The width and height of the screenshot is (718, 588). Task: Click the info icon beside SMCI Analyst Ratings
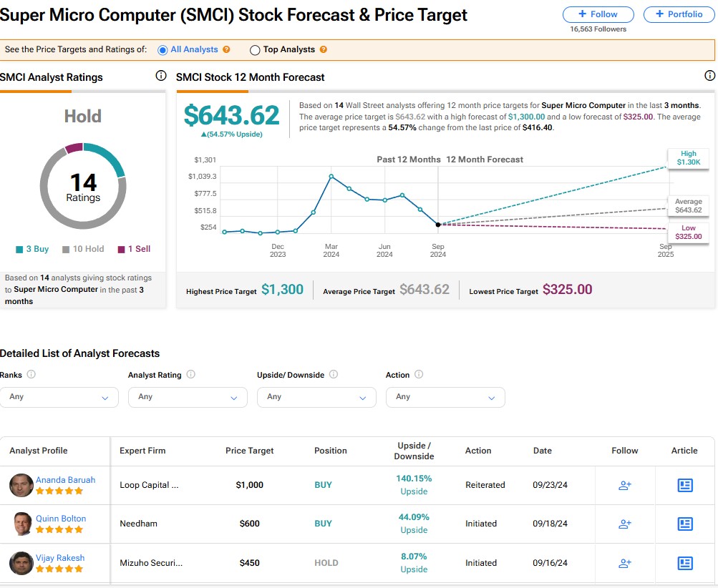[161, 77]
